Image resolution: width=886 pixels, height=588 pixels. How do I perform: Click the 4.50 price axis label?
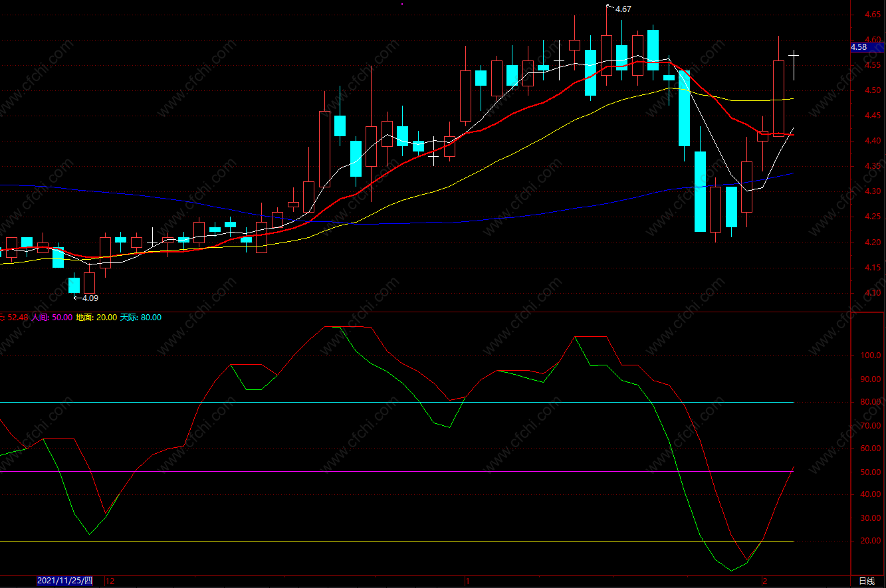873,91
